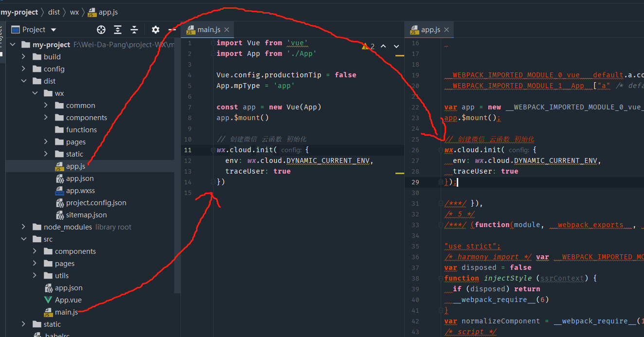Image resolution: width=644 pixels, height=337 pixels.
Task: Click the app.js breadcrumb
Action: click(x=108, y=12)
